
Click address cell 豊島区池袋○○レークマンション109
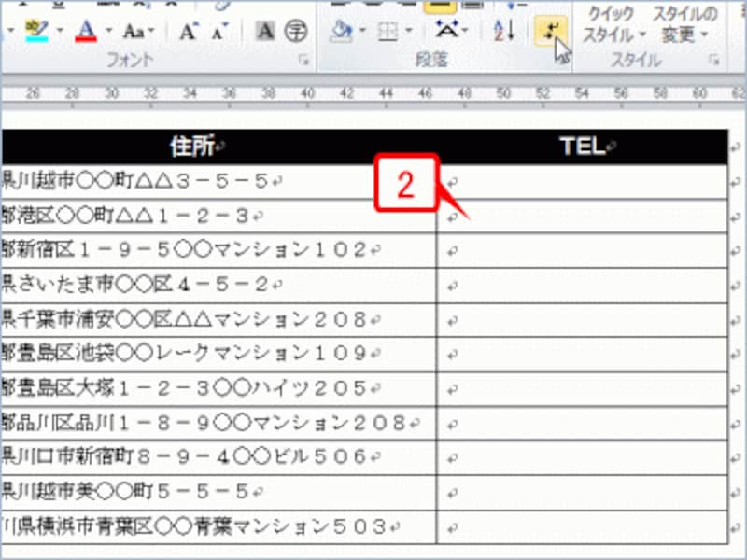[x=218, y=355]
